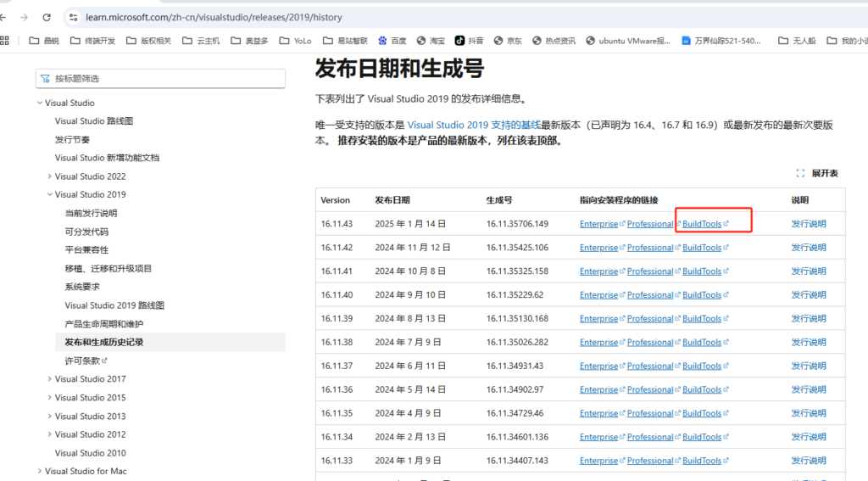The height and width of the screenshot is (481, 868).
Task: Open Visual Studio 新增功能文档
Action: tap(107, 158)
